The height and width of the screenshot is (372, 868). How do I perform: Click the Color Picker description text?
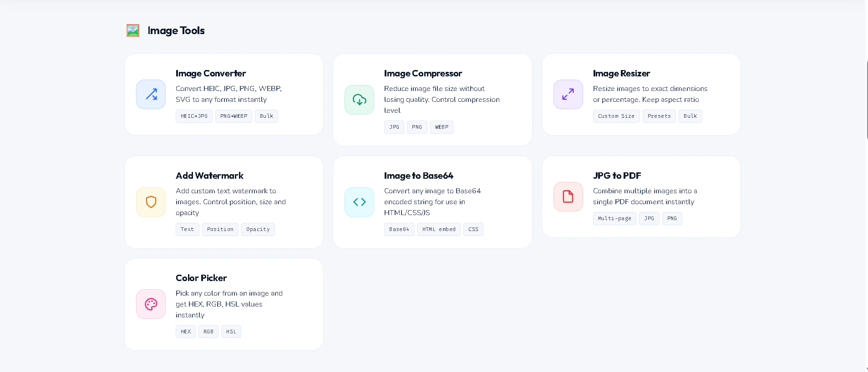[x=229, y=304]
